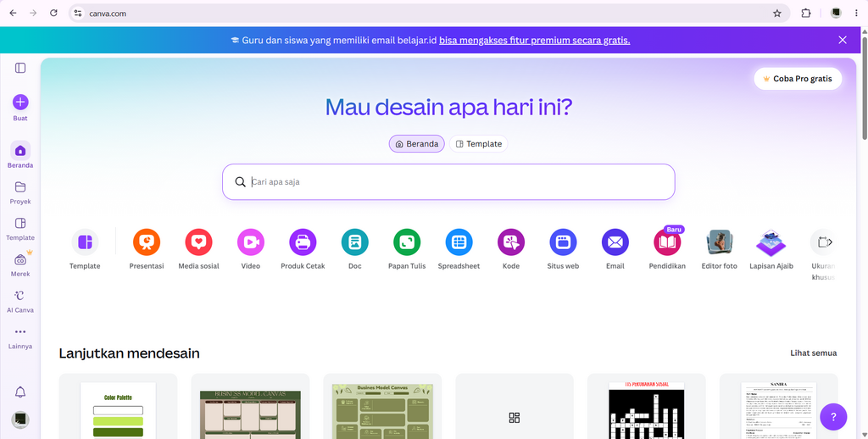The image size is (868, 439).
Task: Select the Doc design type
Action: point(355,242)
